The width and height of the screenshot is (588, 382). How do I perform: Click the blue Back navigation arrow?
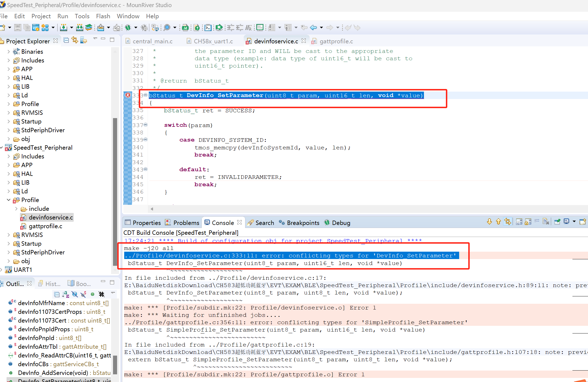point(313,28)
